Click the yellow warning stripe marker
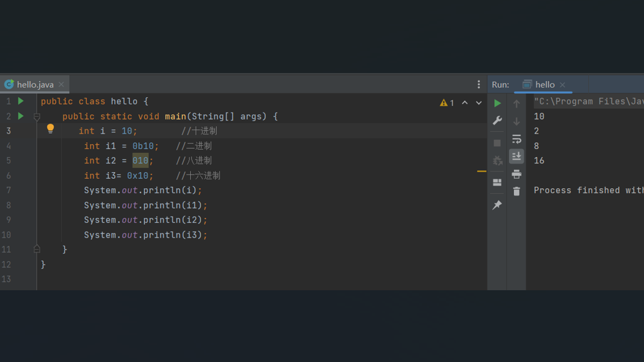 tap(481, 171)
